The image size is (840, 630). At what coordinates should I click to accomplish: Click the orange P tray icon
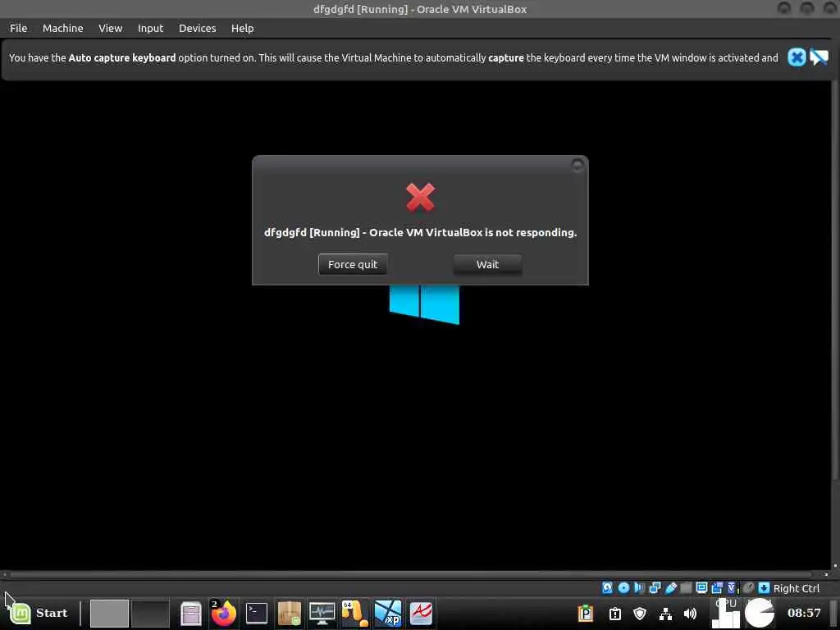(586, 613)
